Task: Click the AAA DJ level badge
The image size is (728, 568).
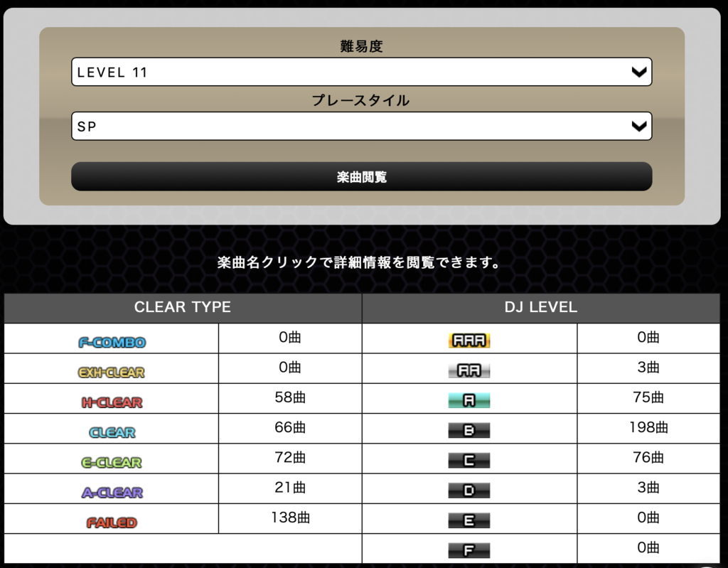Action: coord(469,341)
